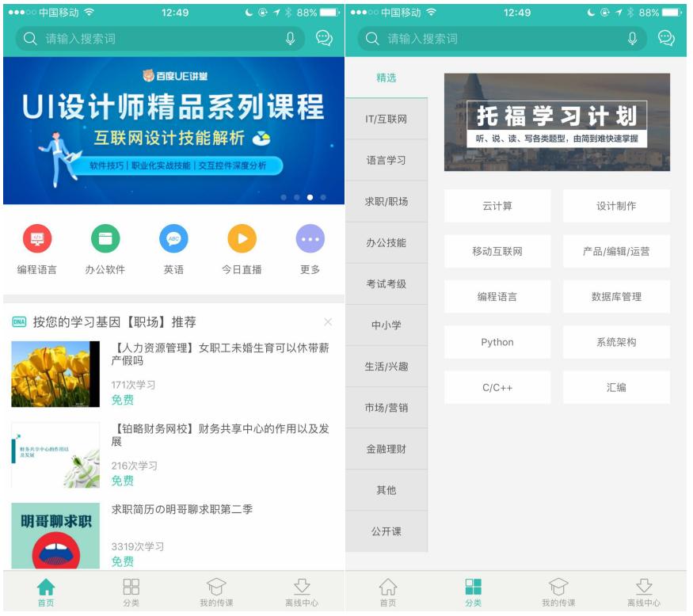The height and width of the screenshot is (616, 693).
Task: Tap the Python course button
Action: [496, 344]
